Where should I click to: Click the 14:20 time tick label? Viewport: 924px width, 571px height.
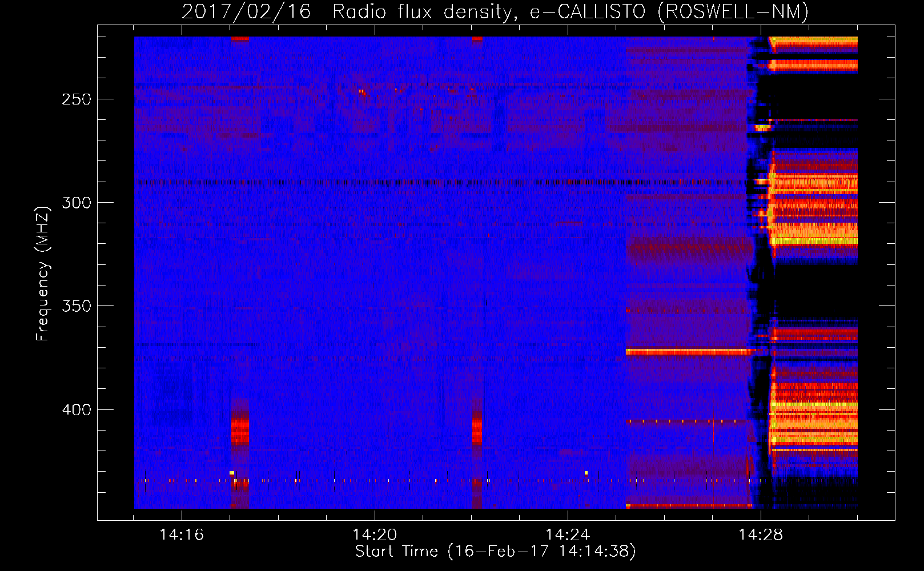(375, 535)
